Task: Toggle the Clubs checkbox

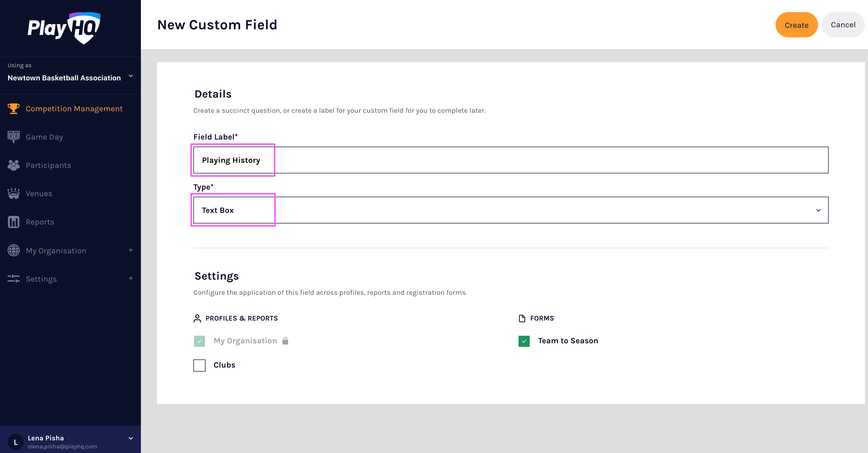Action: 199,365
